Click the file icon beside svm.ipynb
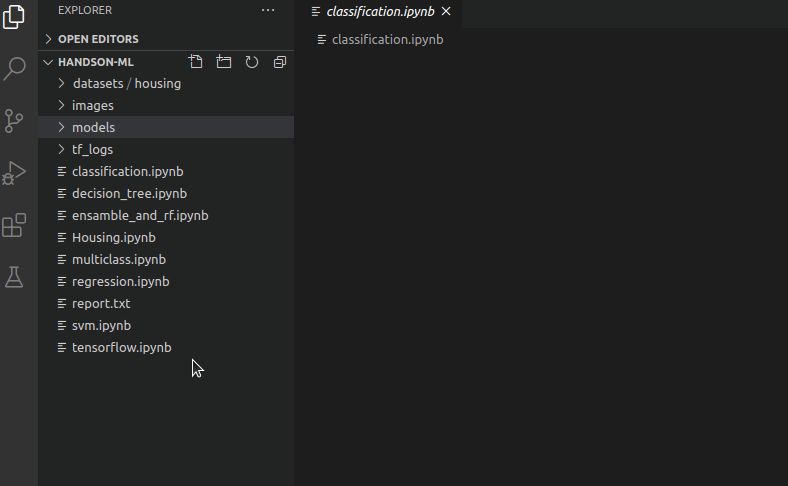 tap(62, 326)
